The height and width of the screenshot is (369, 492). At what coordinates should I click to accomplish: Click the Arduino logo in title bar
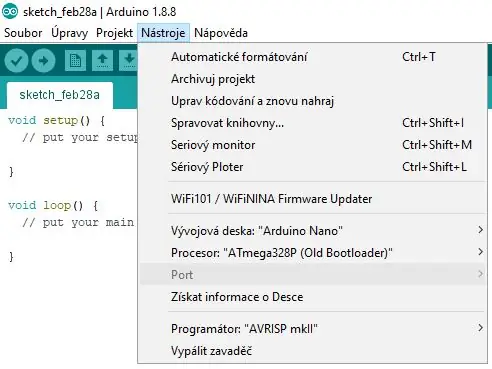click(x=10, y=11)
